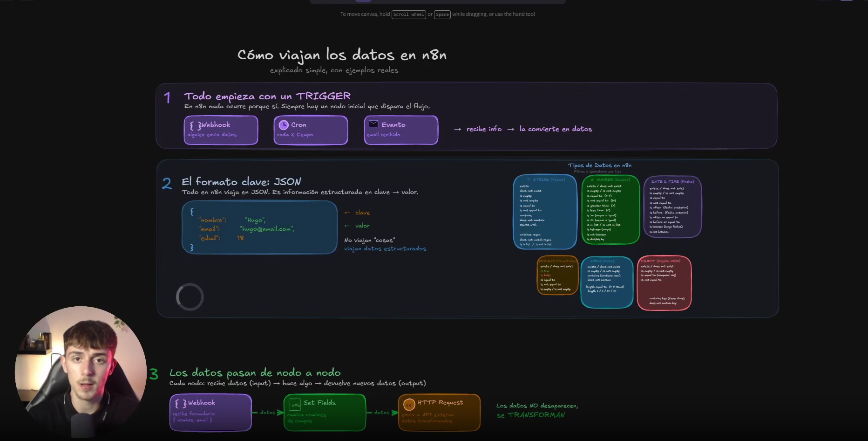Click the purple section number 1
Viewport: 868px width, 441px height.
point(167,97)
